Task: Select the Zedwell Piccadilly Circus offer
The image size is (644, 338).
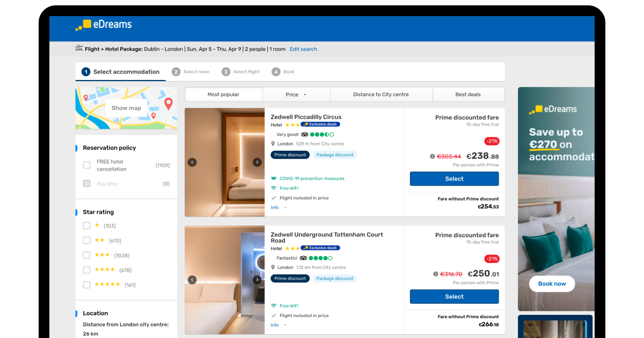Action: click(454, 179)
